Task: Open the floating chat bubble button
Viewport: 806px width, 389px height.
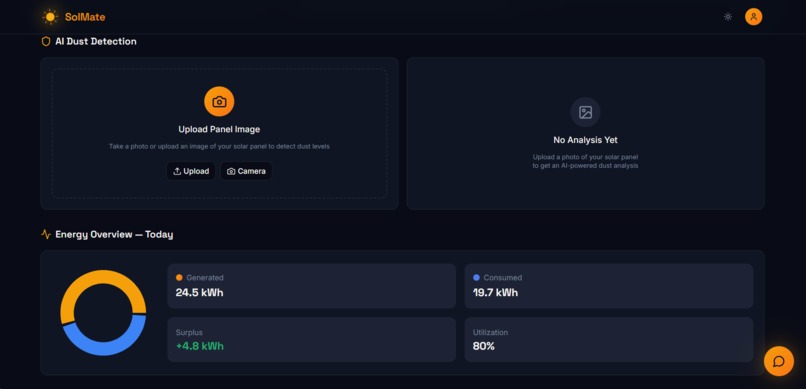Action: [x=779, y=361]
